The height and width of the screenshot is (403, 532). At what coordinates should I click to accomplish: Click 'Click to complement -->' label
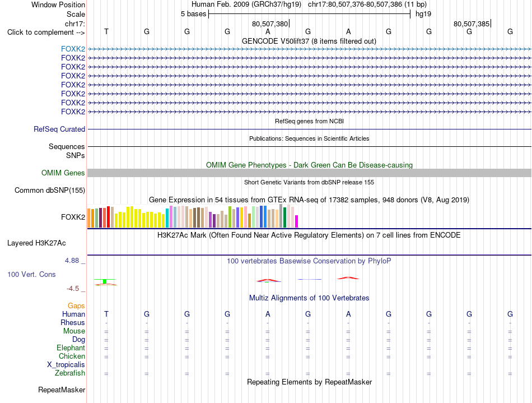click(x=46, y=33)
